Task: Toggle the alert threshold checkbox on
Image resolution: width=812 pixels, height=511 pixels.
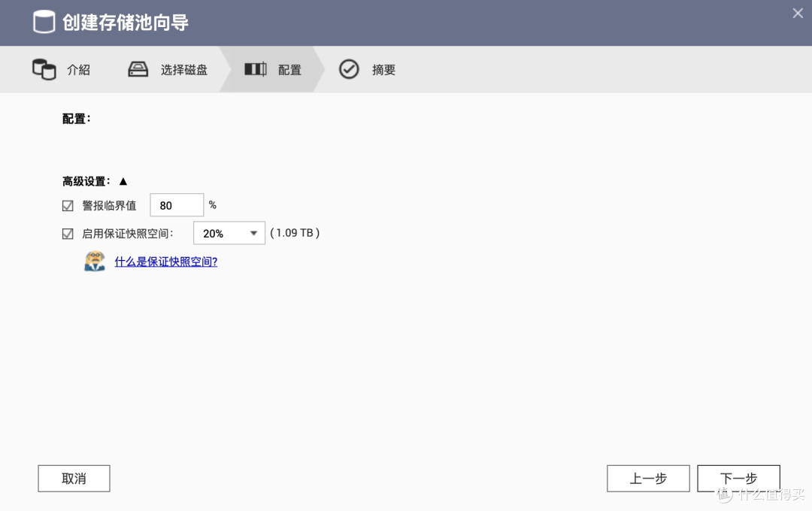Action: pos(67,204)
